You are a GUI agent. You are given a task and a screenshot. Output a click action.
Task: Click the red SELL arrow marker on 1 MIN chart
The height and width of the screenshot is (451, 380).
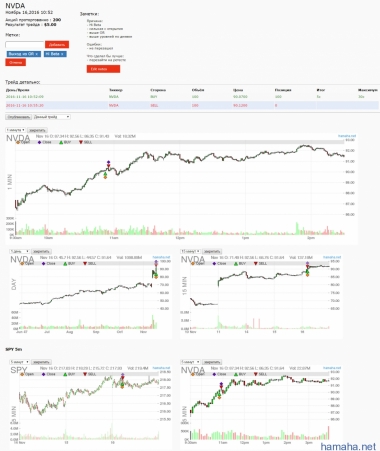(108, 166)
